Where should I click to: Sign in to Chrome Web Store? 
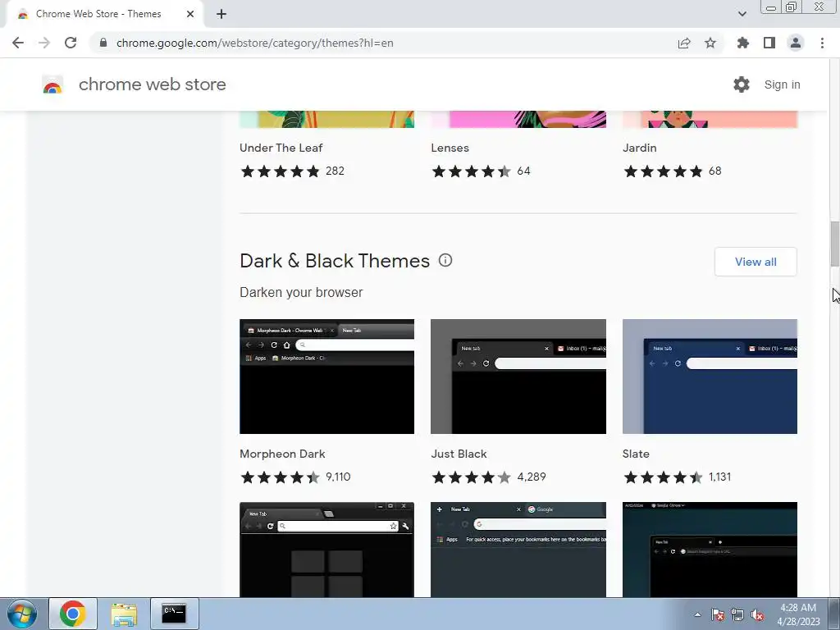[782, 84]
